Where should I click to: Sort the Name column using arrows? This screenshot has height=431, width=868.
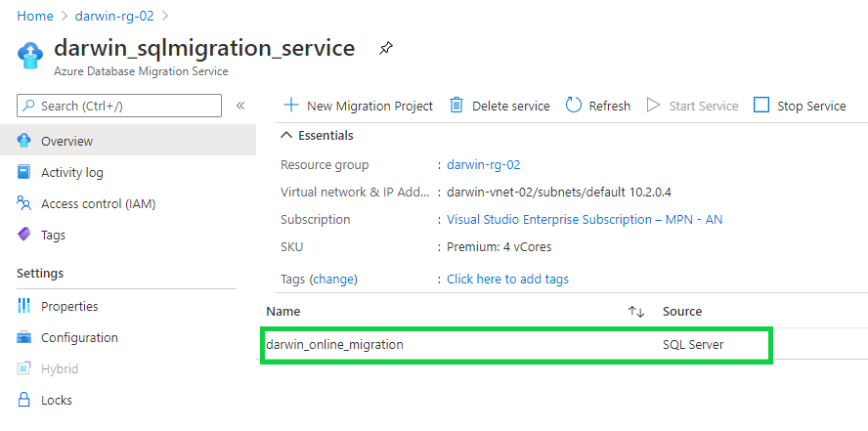(x=636, y=312)
